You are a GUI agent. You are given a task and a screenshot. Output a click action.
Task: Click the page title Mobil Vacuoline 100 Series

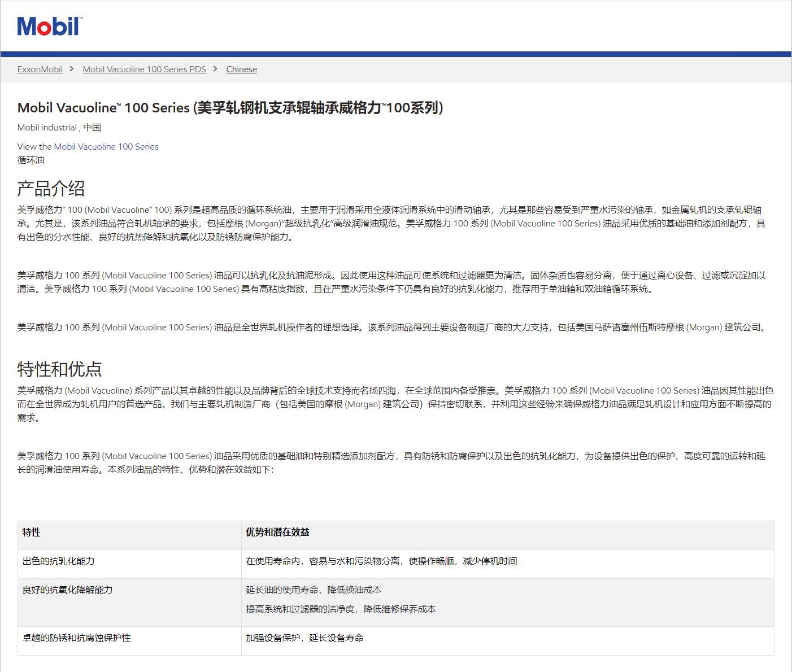[x=230, y=107]
